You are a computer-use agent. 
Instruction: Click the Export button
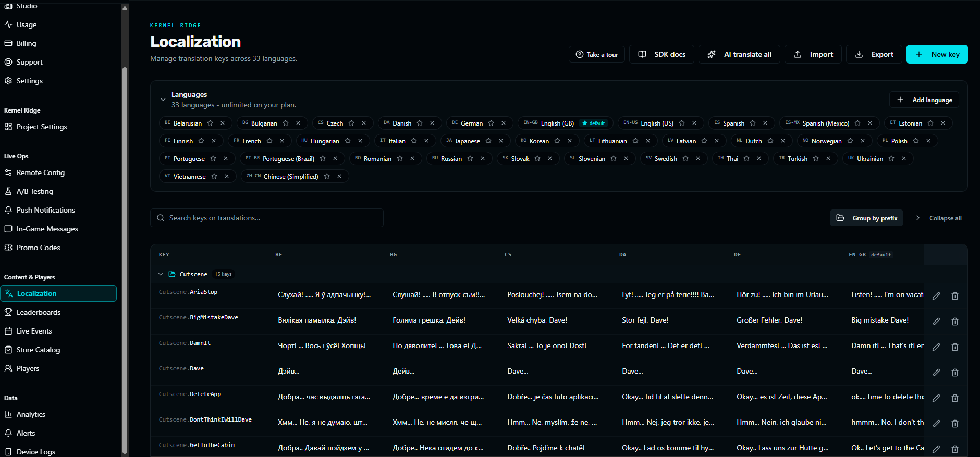coord(874,54)
